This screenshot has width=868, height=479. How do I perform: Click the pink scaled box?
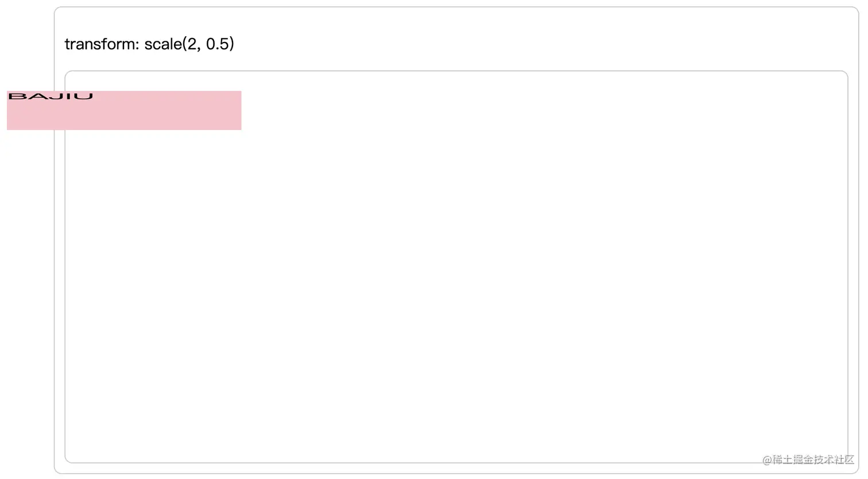tap(124, 110)
